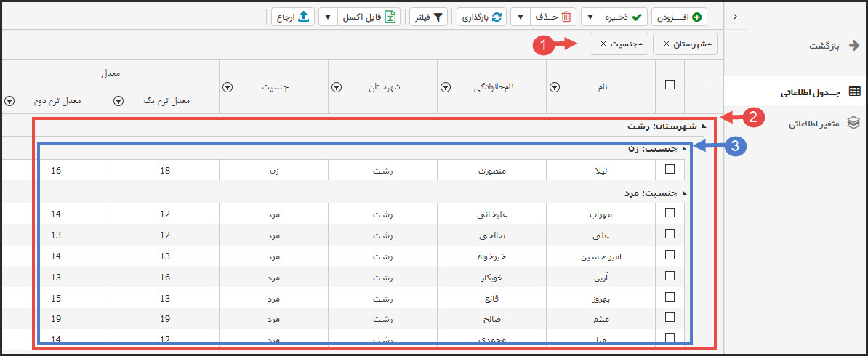
Task: Click term-one grade 16 in آرین row
Action: (165, 278)
